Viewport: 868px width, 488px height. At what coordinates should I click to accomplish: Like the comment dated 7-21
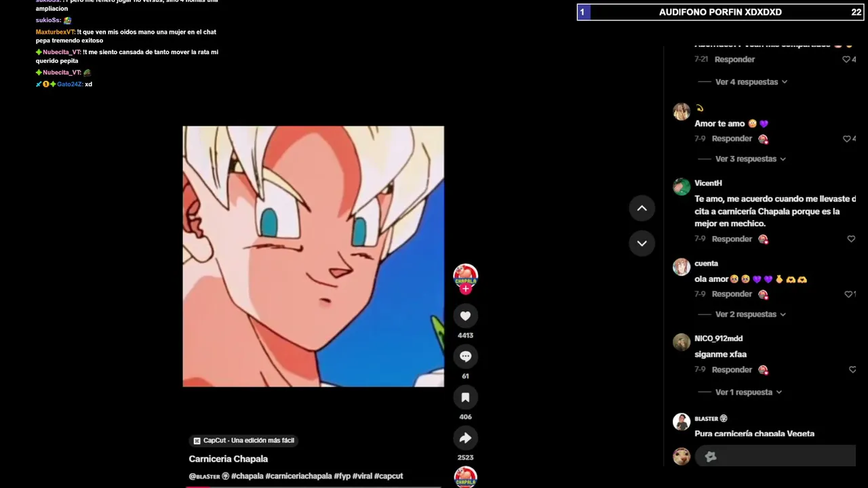click(x=846, y=60)
